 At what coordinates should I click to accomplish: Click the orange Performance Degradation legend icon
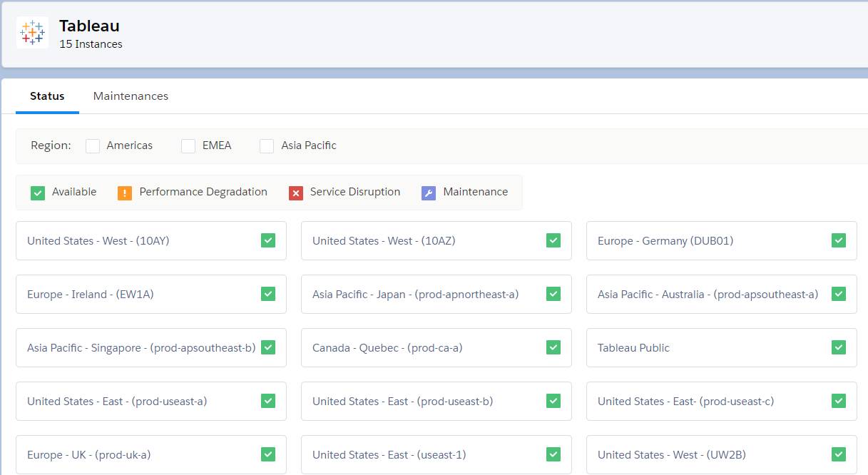click(125, 193)
